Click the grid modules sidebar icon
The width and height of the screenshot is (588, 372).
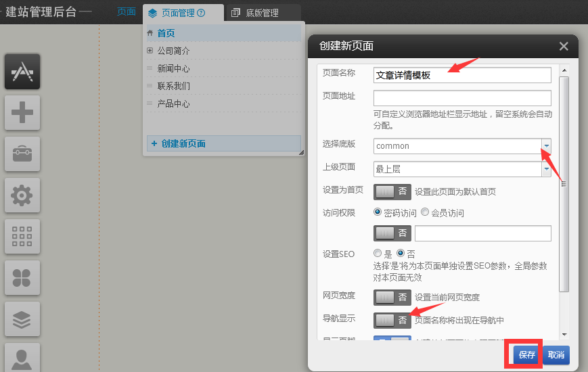[22, 236]
